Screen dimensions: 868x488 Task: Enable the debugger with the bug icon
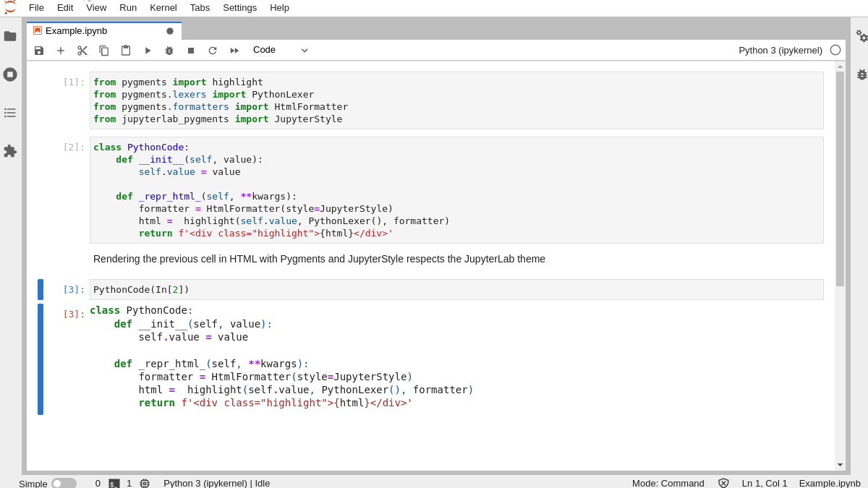(x=169, y=50)
